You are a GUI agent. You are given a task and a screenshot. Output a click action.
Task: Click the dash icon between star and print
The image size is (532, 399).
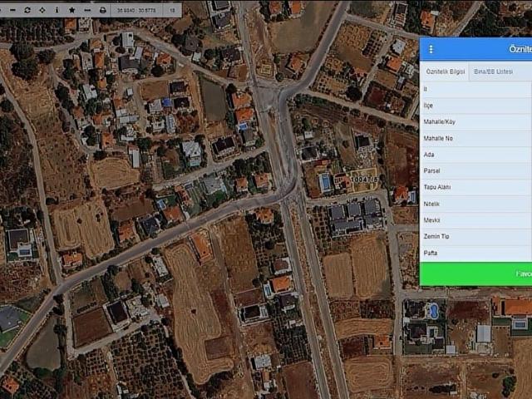86,10
